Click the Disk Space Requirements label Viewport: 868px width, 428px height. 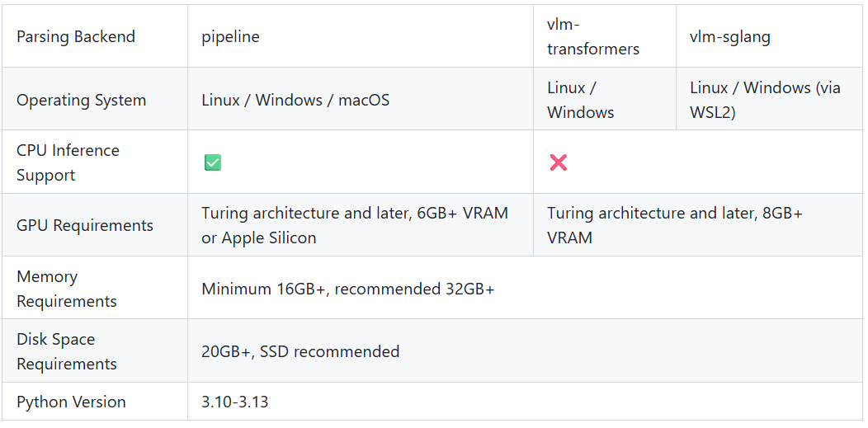pyautogui.click(x=67, y=351)
